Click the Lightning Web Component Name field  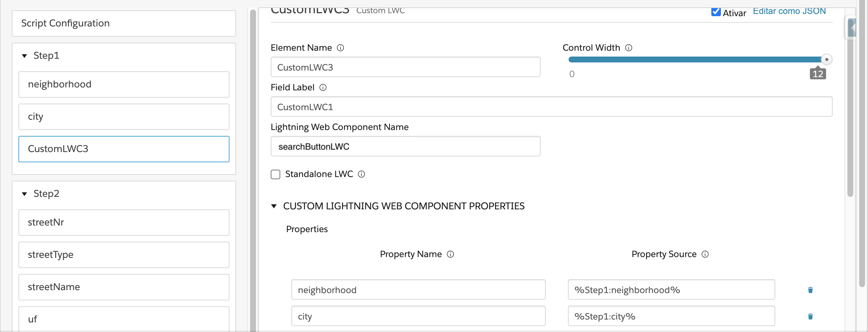(x=405, y=147)
